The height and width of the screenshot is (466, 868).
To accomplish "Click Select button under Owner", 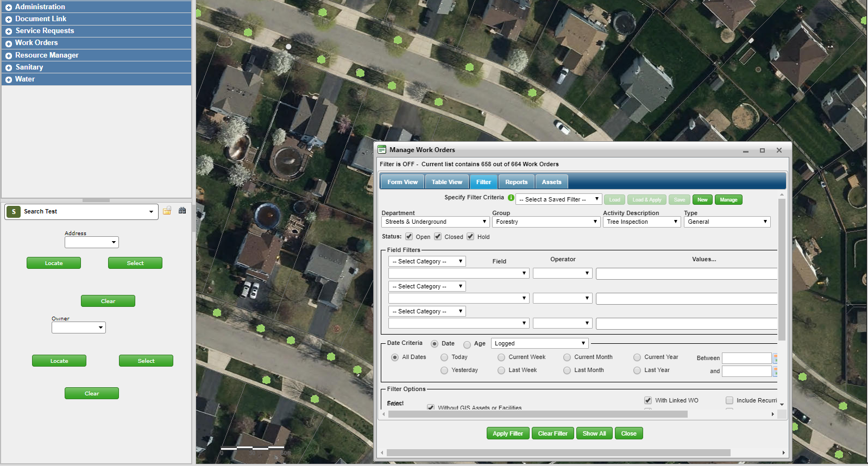I will [146, 361].
